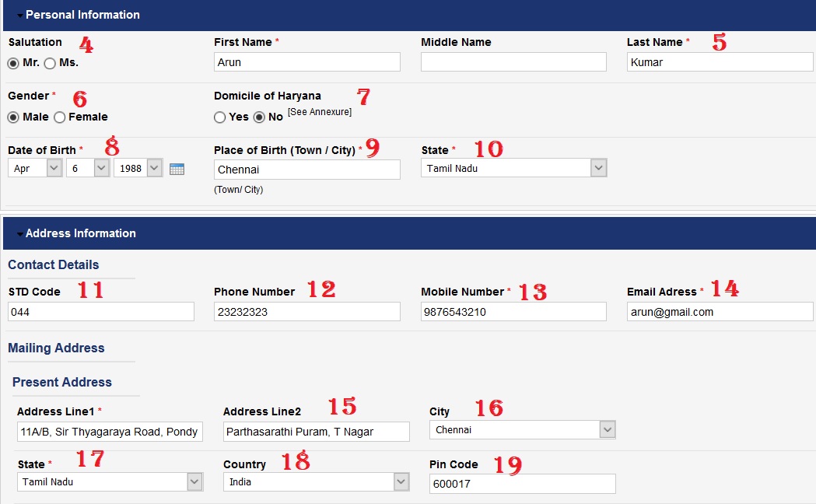Select the Pin Code text box
Viewport: 816px width, 504px height.
pyautogui.click(x=522, y=484)
